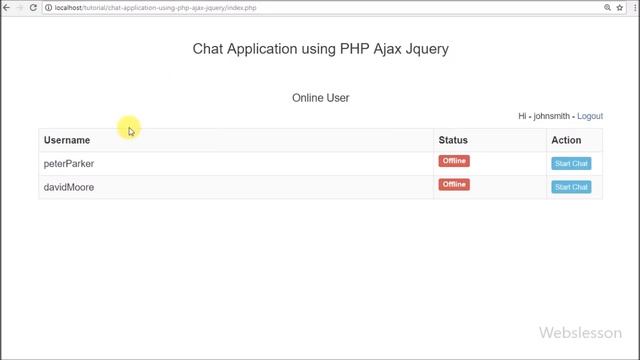The image size is (640, 360).
Task: Click the Username column header
Action: 236,140
